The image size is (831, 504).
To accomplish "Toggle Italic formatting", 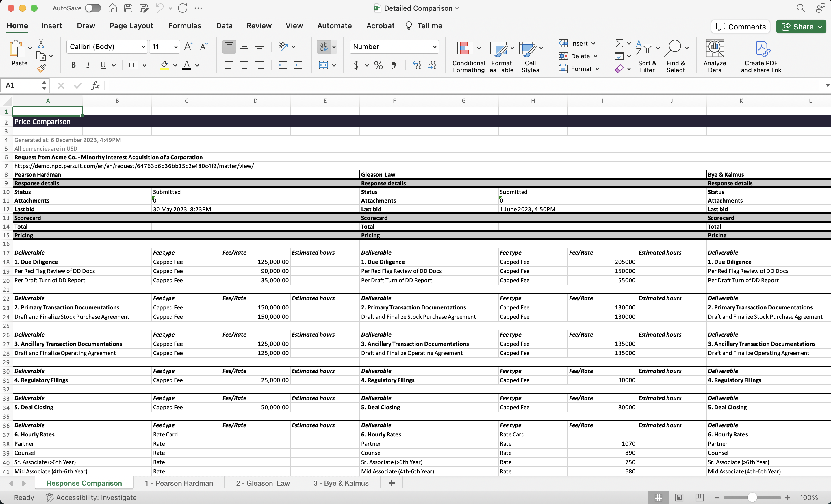I will (x=88, y=65).
